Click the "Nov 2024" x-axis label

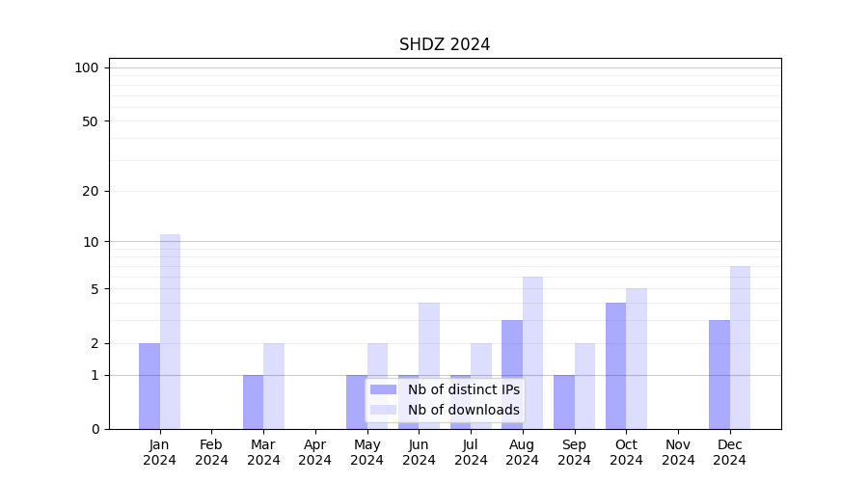pyautogui.click(x=678, y=452)
